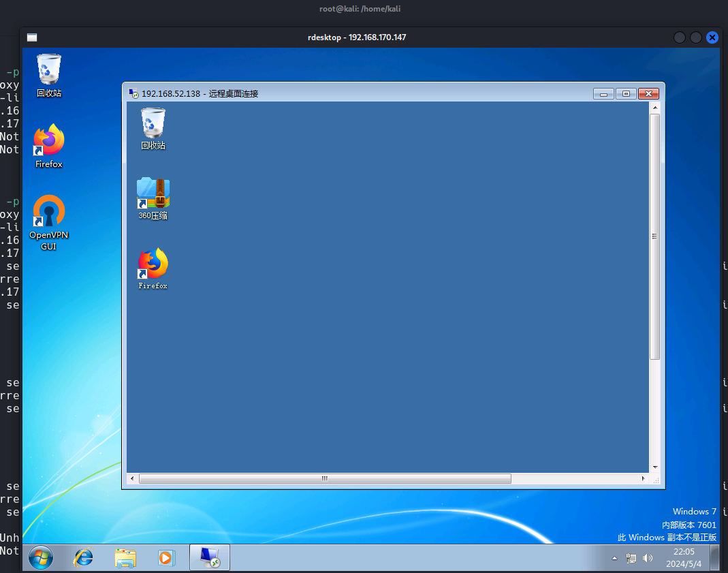Open Internet Explorer from the taskbar
This screenshot has width=728, height=573.
(x=83, y=557)
